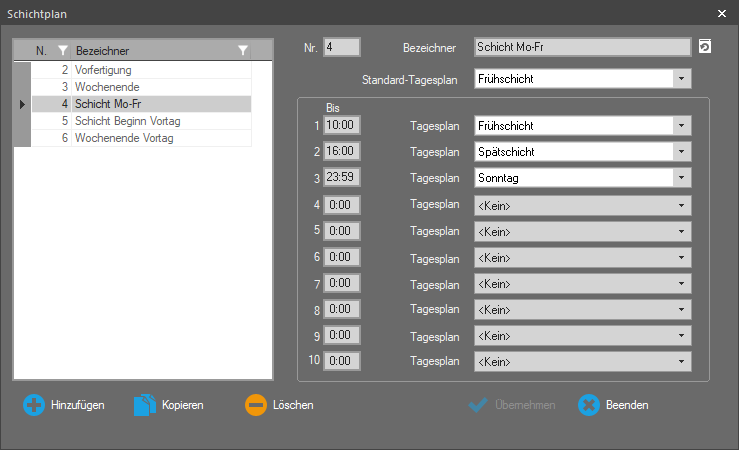Click the orange minus Löschen icon
This screenshot has width=739, height=450.
(255, 405)
